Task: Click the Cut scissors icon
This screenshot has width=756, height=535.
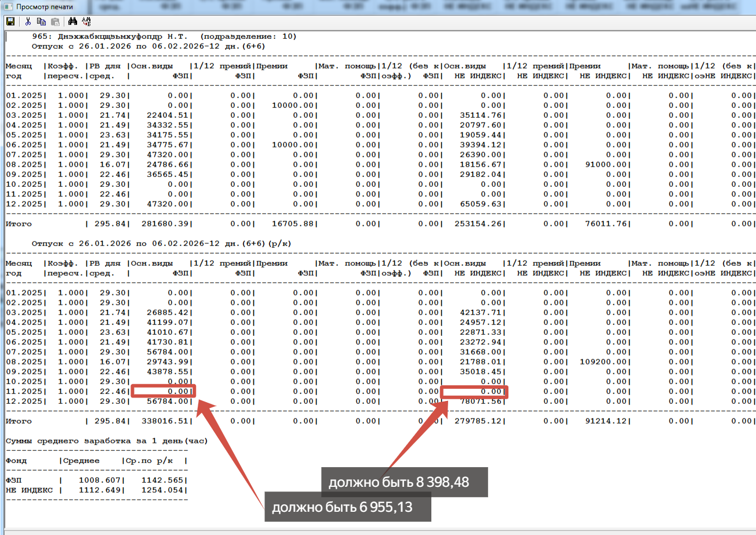Action: pyautogui.click(x=27, y=22)
